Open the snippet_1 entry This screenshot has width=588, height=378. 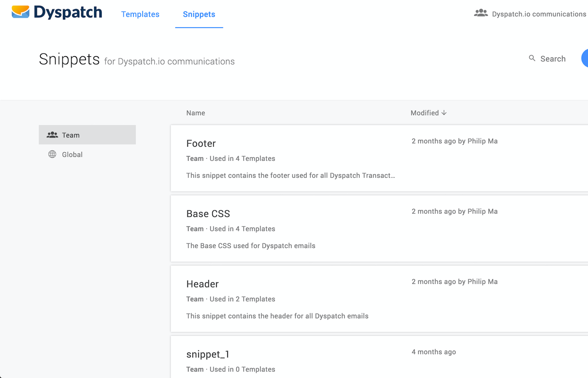[207, 354]
